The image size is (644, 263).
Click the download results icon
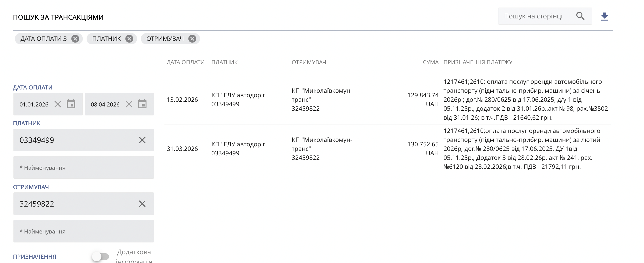pyautogui.click(x=604, y=17)
